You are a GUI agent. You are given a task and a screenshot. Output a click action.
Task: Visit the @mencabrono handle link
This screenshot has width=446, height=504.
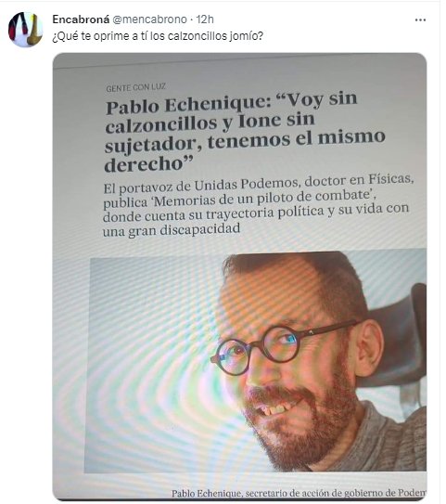(x=149, y=19)
